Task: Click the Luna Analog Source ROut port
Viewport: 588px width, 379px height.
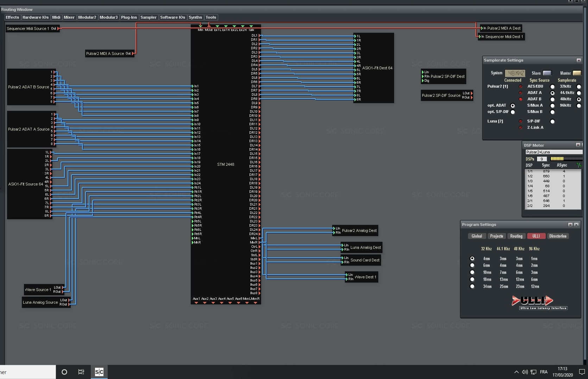Action: 69,304
